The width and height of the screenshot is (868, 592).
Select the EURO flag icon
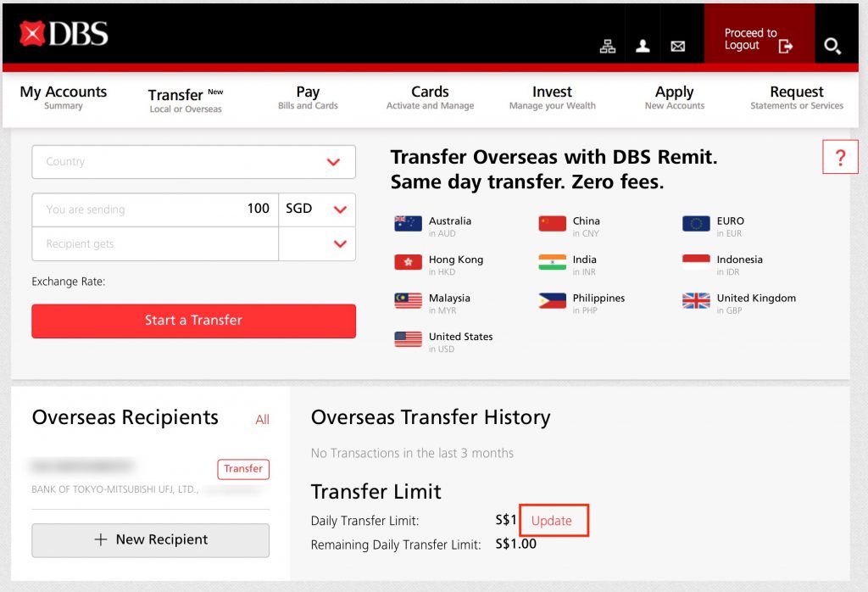coord(696,223)
